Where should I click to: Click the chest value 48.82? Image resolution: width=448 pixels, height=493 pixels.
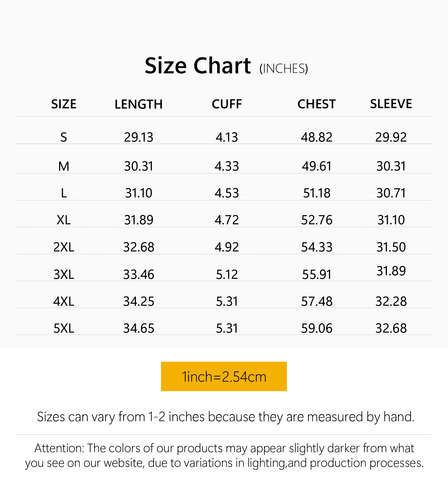click(x=316, y=137)
